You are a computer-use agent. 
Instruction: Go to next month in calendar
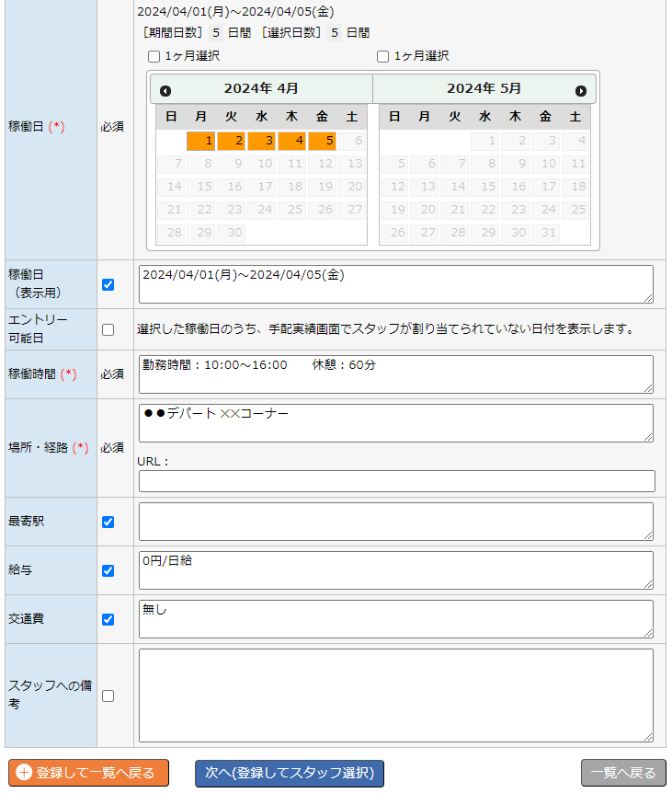click(581, 91)
